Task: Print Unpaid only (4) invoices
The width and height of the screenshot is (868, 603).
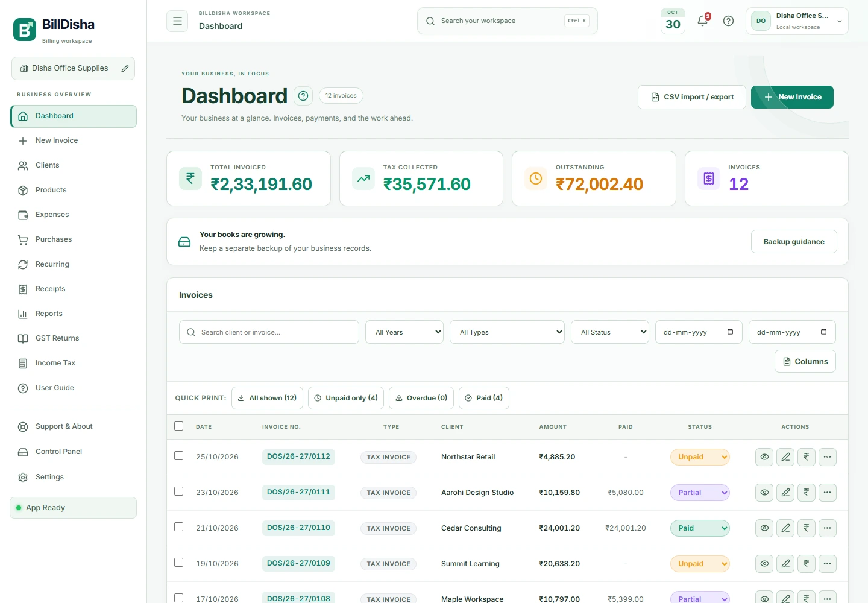Action: 346,398
